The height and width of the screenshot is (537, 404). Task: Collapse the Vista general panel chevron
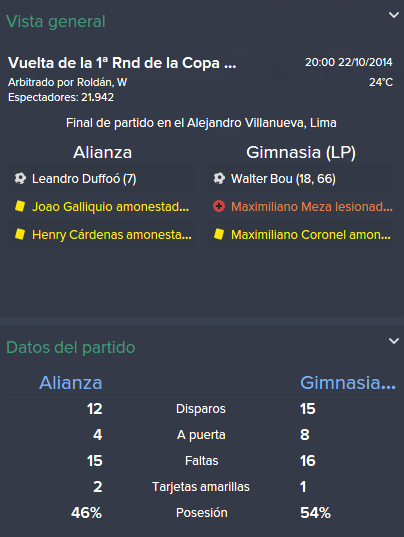pos(394,15)
